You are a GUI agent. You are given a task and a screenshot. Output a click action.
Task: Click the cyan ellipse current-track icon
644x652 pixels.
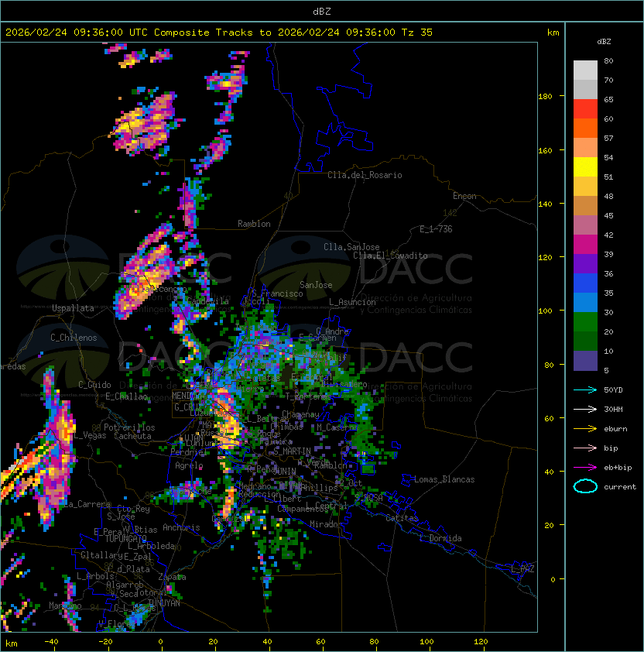pos(585,486)
